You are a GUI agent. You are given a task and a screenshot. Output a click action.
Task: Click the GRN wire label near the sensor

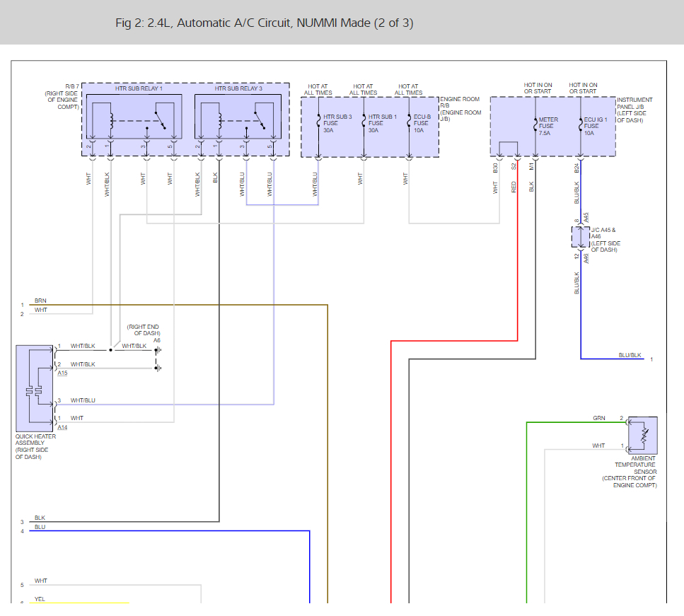click(599, 418)
